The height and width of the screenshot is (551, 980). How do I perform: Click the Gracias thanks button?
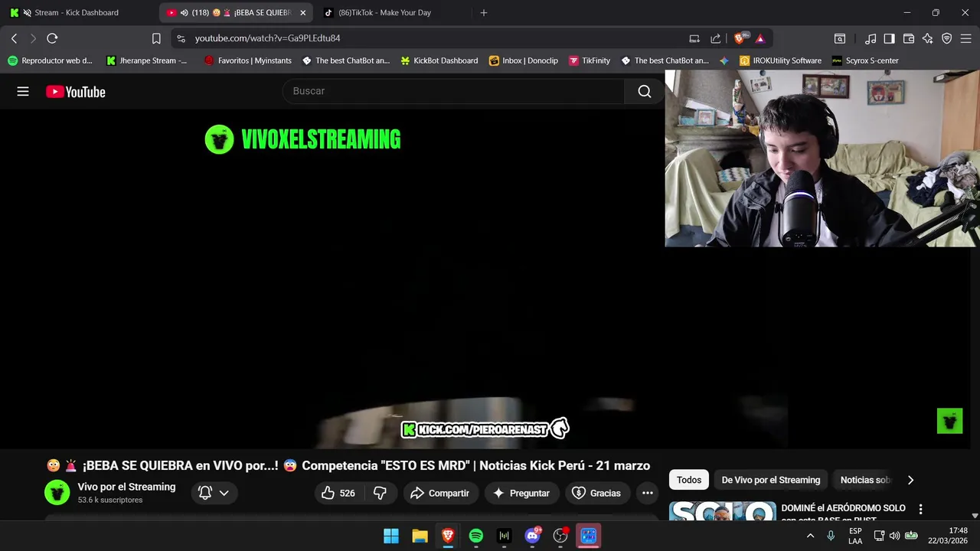[597, 493]
